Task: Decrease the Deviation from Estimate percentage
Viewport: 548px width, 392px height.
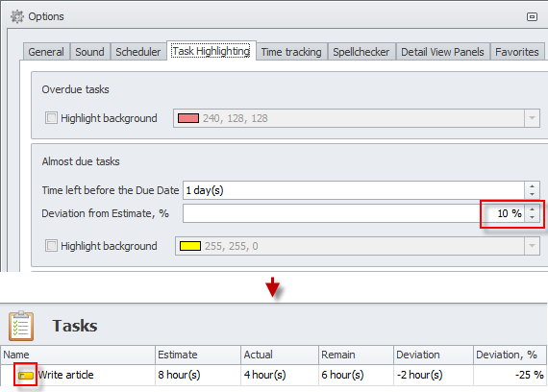Action: (x=532, y=218)
